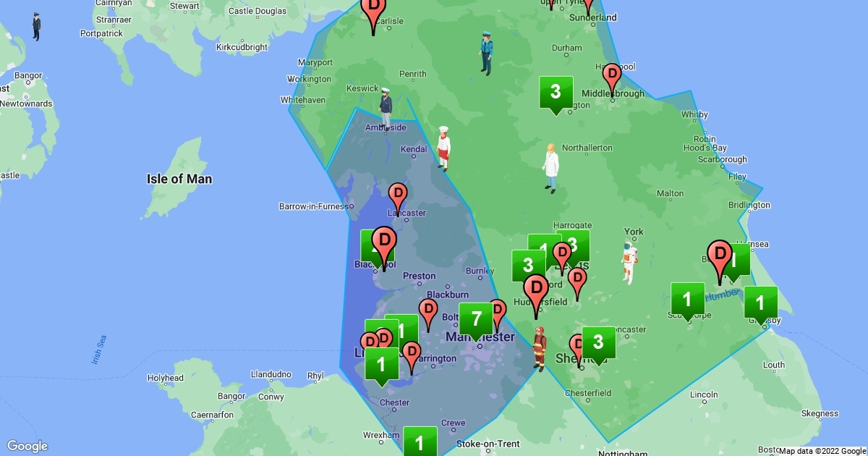Open the green 1 marker above Chester
The width and height of the screenshot is (868, 456).
point(382,365)
